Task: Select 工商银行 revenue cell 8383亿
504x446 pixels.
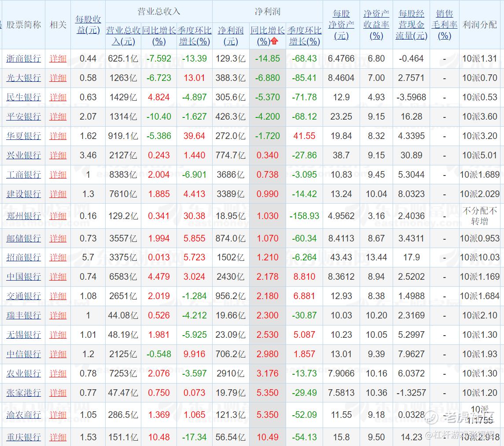Action: 123,175
